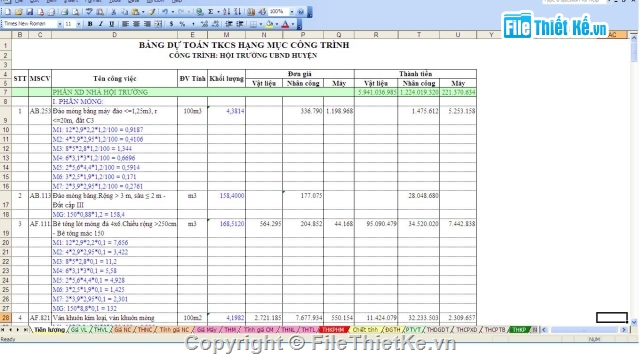
Task: Open the red THKPHM sheet tab
Action: coord(333,330)
